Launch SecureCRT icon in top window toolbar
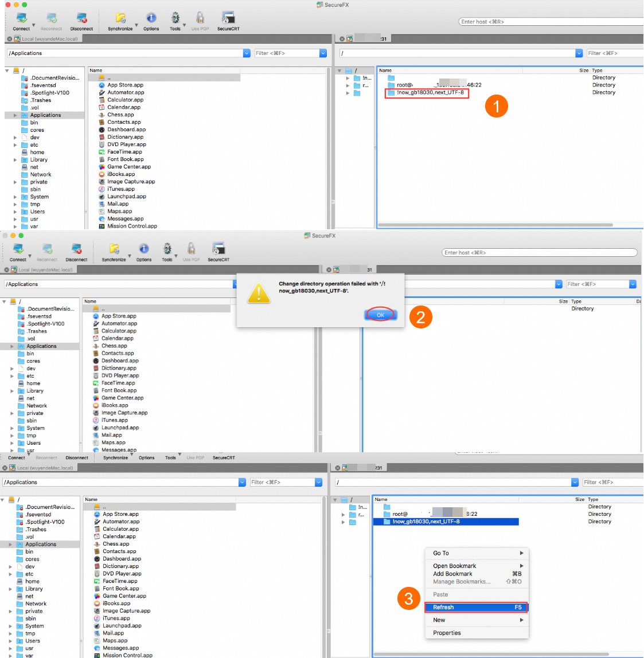644x658 pixels. (228, 18)
